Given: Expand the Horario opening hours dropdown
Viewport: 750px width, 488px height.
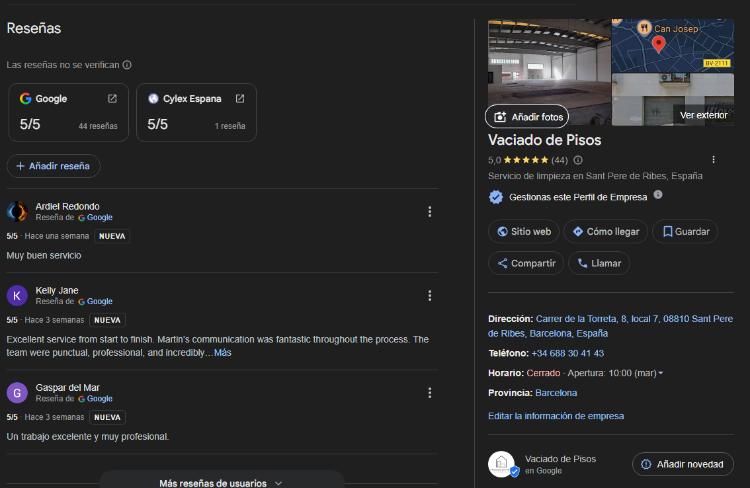Looking at the screenshot, I should [660, 373].
